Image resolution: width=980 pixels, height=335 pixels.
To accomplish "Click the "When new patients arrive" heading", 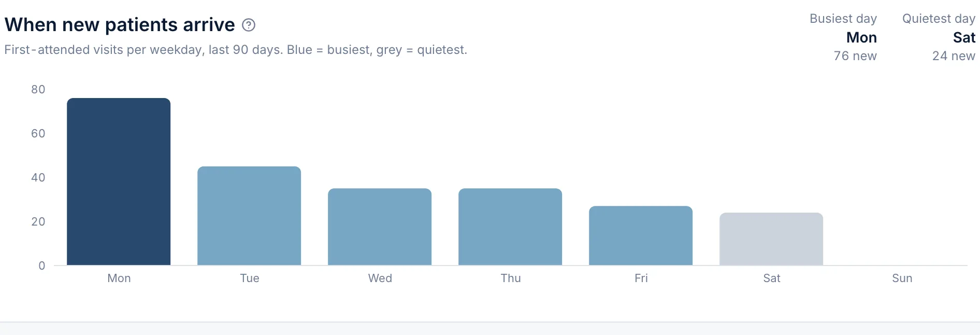I will point(120,25).
